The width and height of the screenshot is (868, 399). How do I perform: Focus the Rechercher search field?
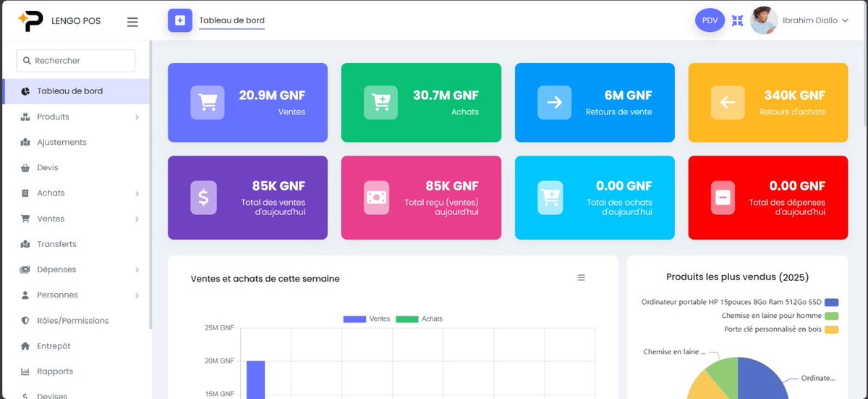click(76, 61)
